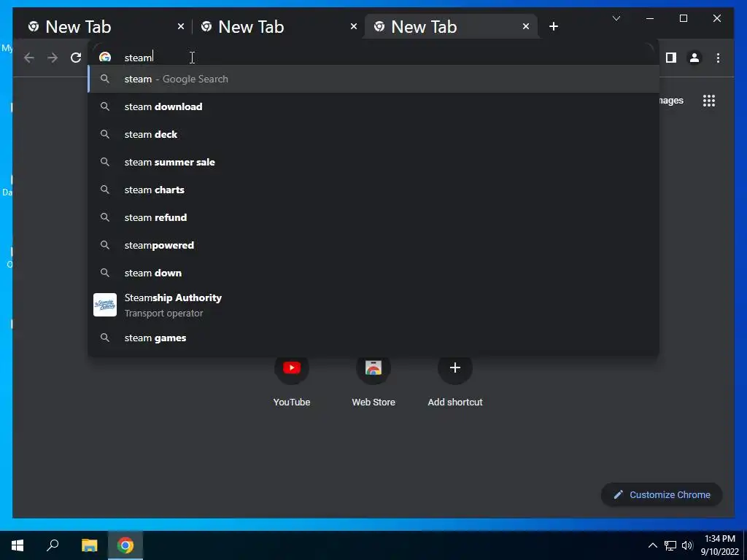Choose the 'steam deck' suggestion
The width and height of the screenshot is (747, 560).
click(373, 134)
